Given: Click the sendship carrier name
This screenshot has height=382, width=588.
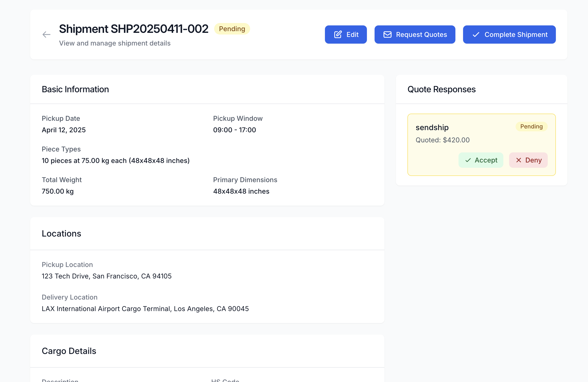Looking at the screenshot, I should (x=432, y=127).
